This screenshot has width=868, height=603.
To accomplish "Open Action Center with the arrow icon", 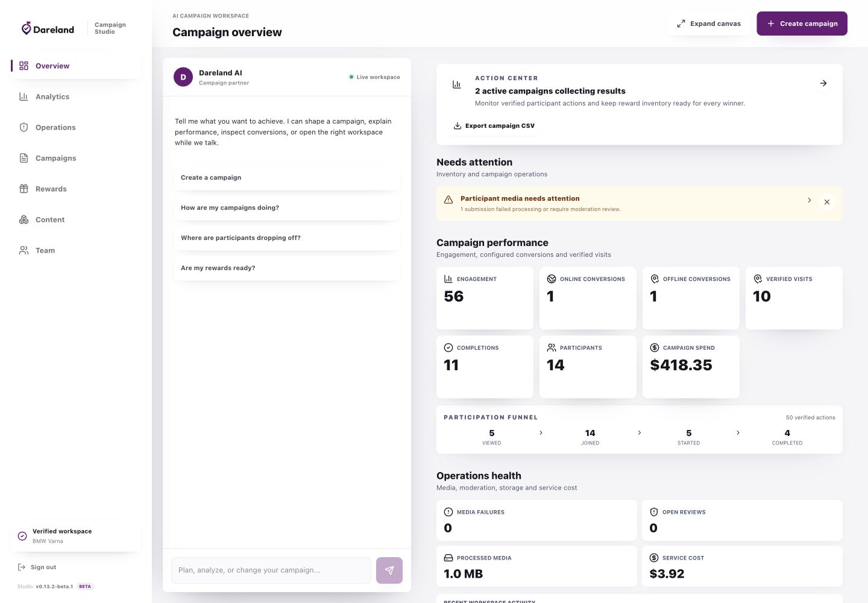I will (x=823, y=83).
